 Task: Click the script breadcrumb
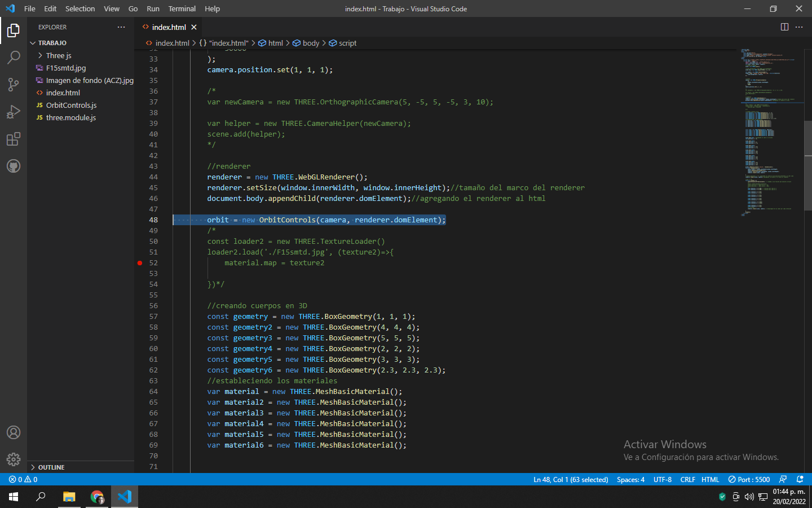[x=343, y=43]
